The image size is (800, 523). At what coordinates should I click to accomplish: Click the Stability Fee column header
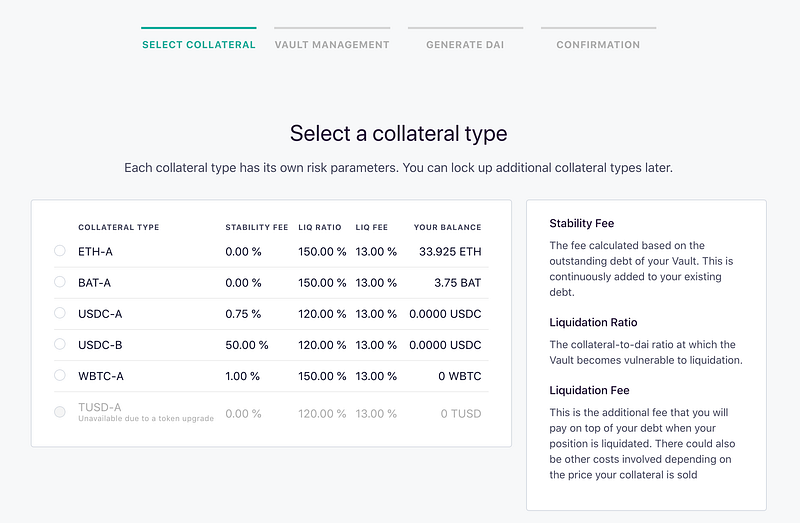pos(255,227)
